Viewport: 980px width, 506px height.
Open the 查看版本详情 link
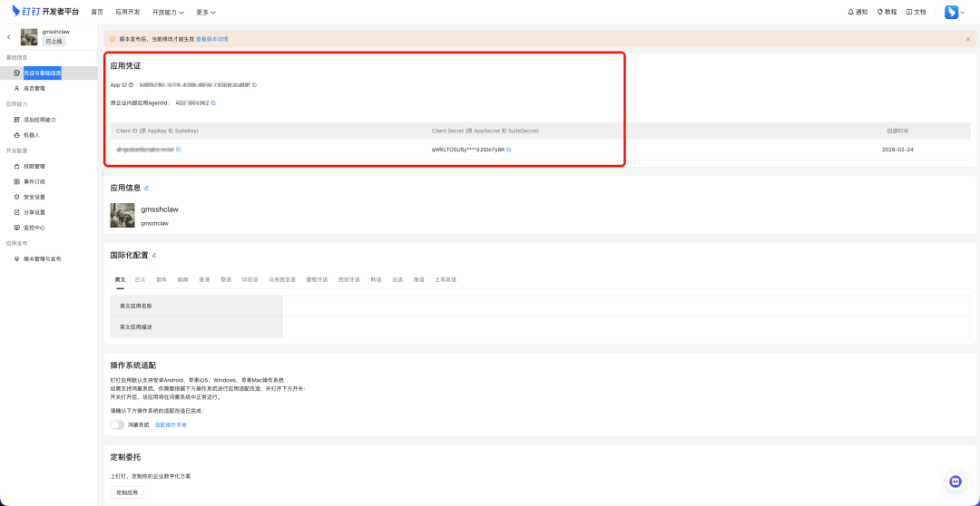click(x=211, y=39)
